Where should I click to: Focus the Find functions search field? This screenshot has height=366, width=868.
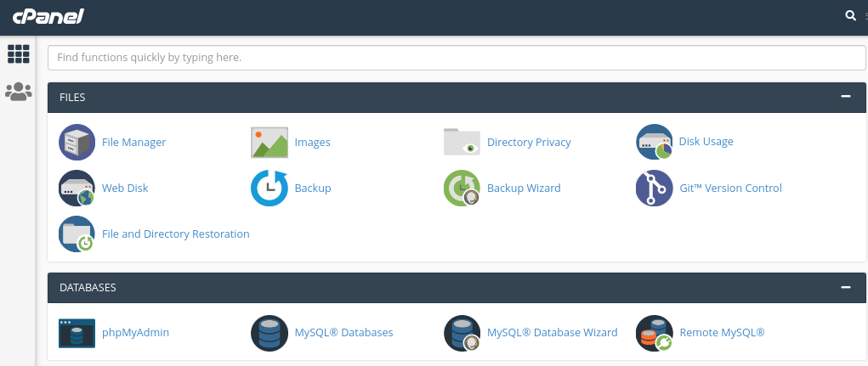tap(457, 58)
